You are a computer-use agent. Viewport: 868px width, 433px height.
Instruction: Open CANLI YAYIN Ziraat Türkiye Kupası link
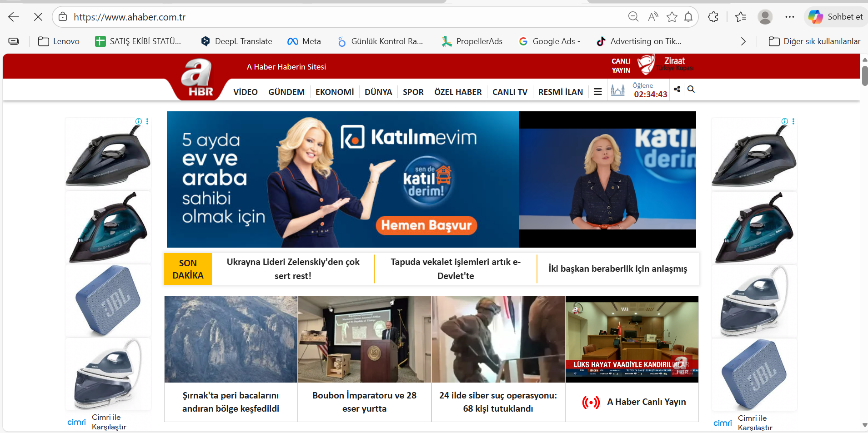652,65
